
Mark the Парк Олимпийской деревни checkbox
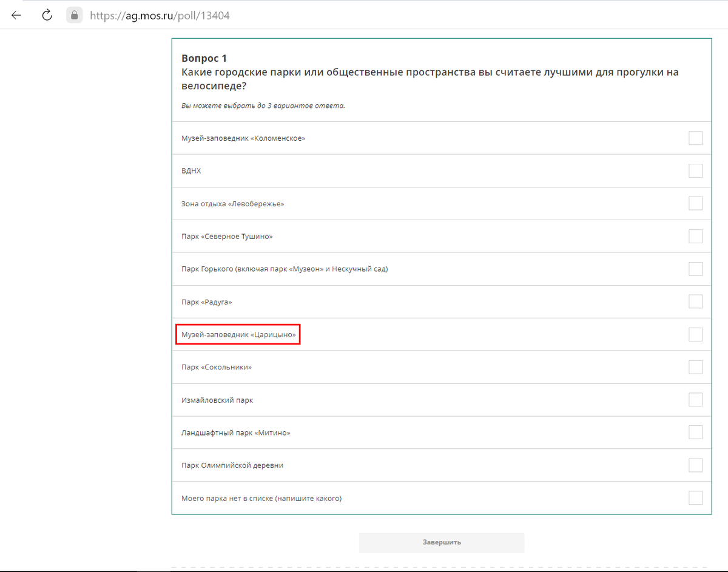(695, 466)
